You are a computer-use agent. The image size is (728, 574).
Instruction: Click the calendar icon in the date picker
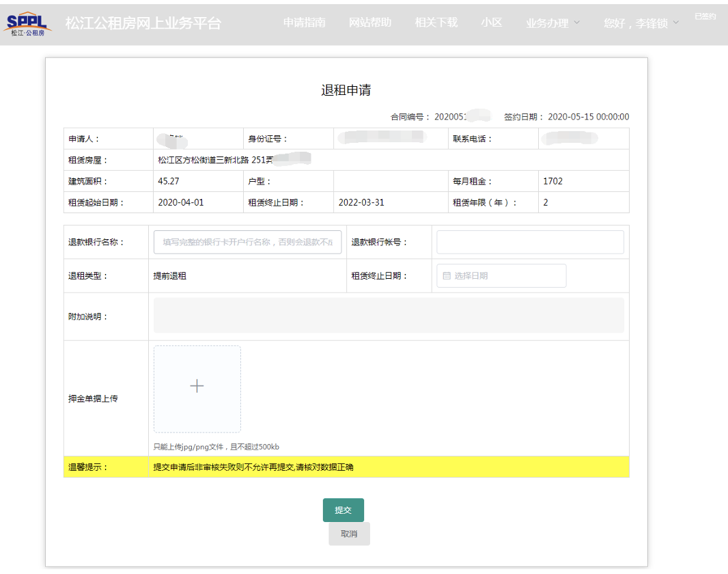tap(447, 276)
